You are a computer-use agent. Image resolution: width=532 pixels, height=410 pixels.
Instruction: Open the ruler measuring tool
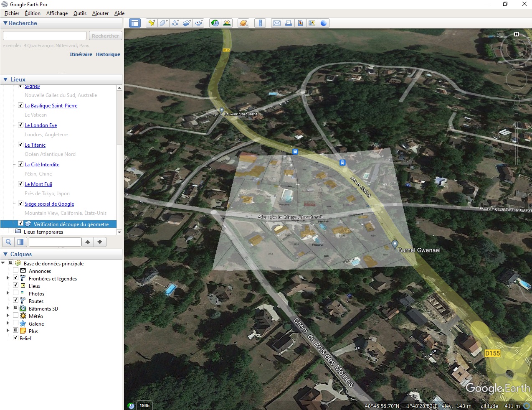[260, 23]
